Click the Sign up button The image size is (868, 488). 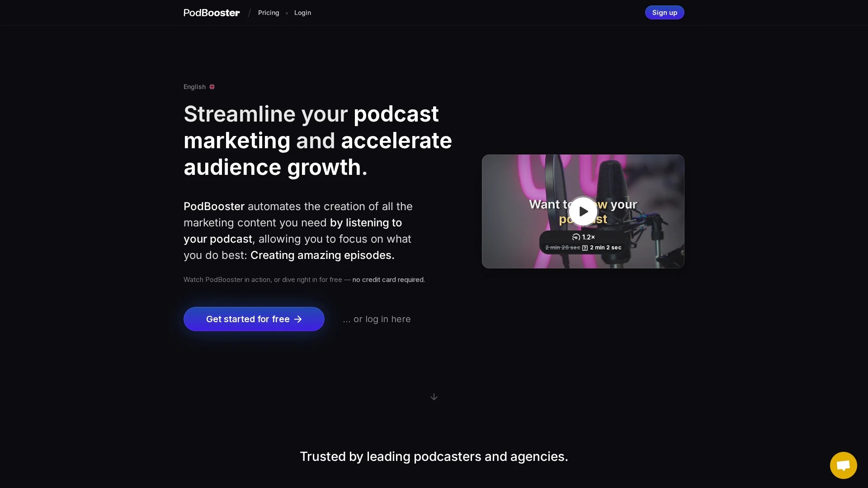[x=665, y=13]
